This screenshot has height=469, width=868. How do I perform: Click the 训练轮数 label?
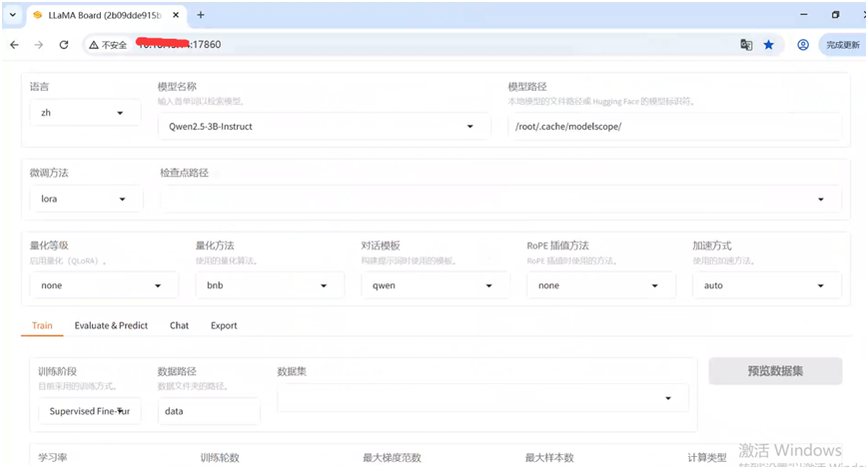coord(220,458)
